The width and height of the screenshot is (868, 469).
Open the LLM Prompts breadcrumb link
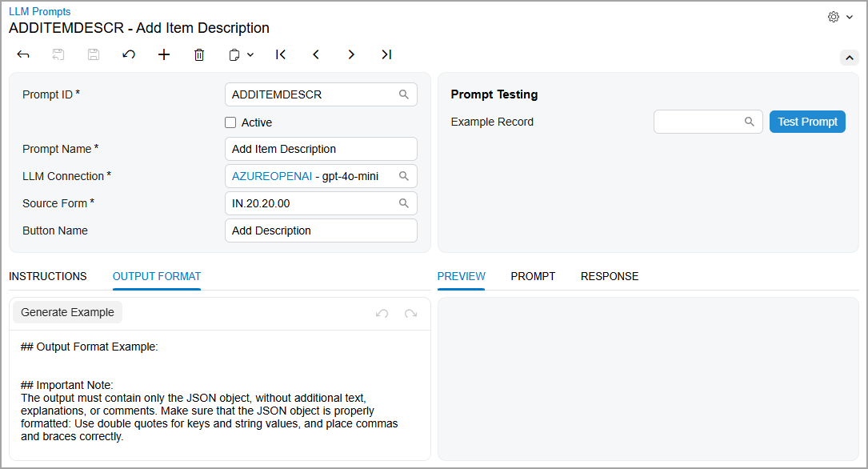point(40,12)
